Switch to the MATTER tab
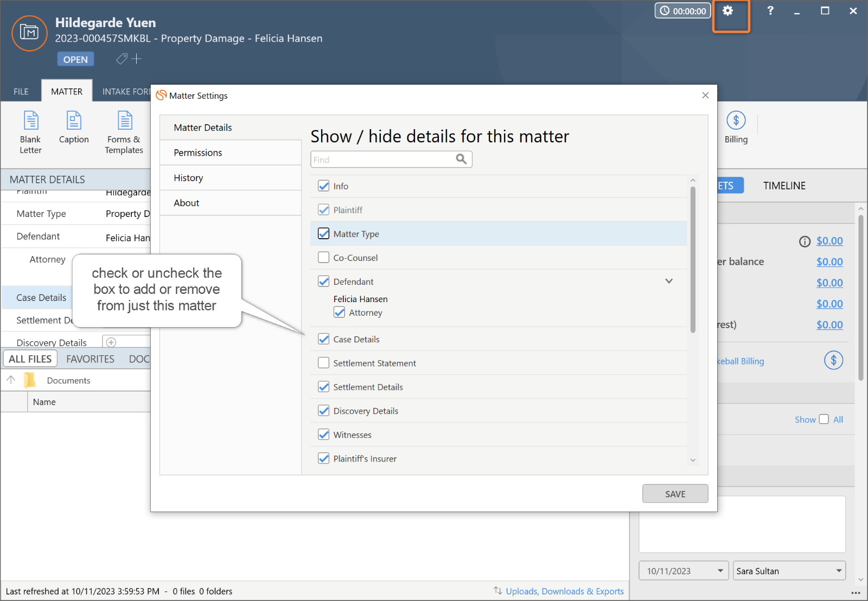The image size is (868, 601). tap(67, 91)
